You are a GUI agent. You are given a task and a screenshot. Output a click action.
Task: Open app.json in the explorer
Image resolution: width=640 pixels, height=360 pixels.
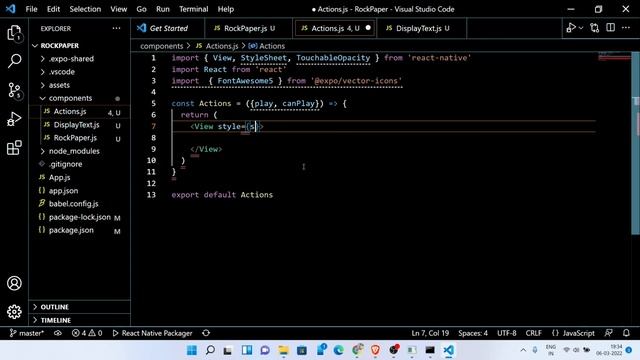(x=80, y=191)
